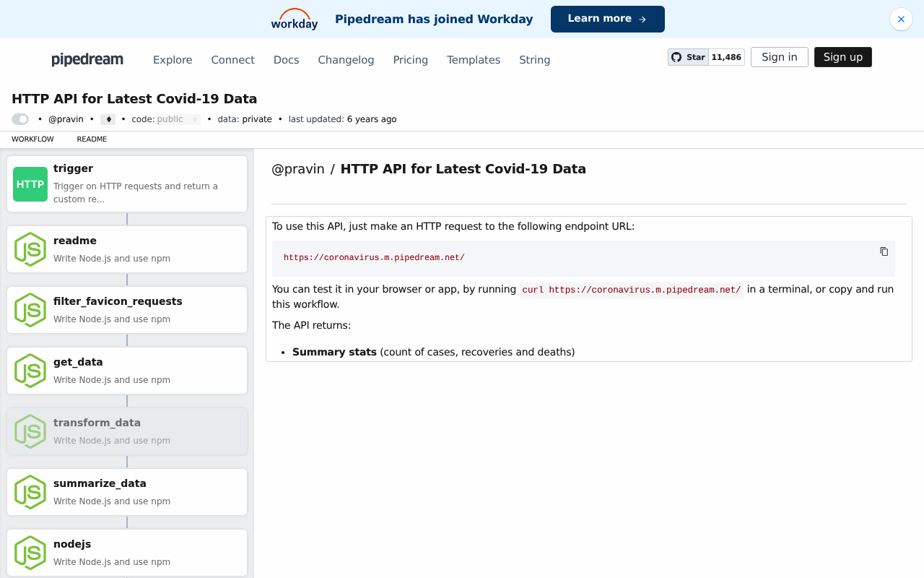Screen dimensions: 924x578
Task: Select the HTTP trigger icon
Action: coord(30,184)
